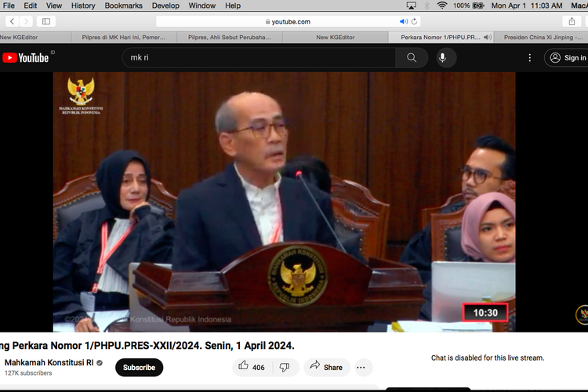
Task: Open more actions ellipsis below video
Action: coord(361,367)
